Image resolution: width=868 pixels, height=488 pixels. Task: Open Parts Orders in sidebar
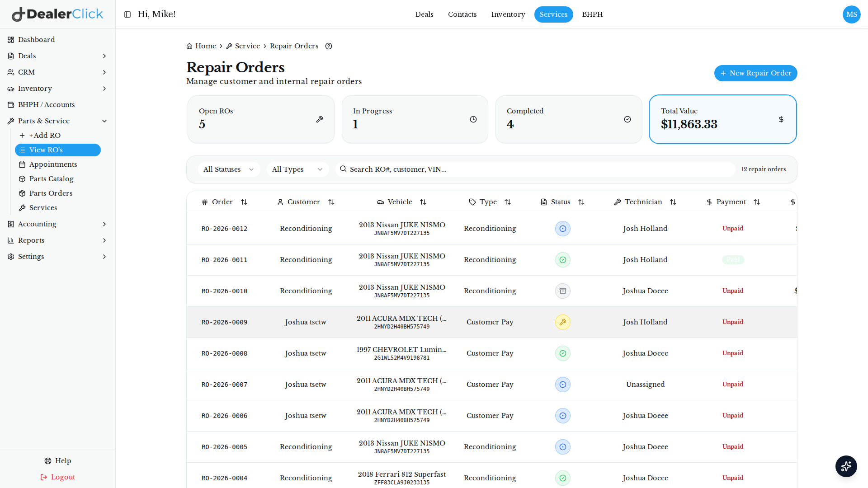point(58,193)
